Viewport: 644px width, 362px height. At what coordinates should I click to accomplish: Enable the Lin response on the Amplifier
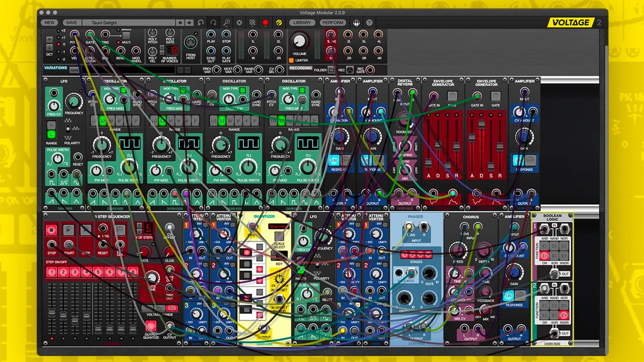[x=335, y=160]
